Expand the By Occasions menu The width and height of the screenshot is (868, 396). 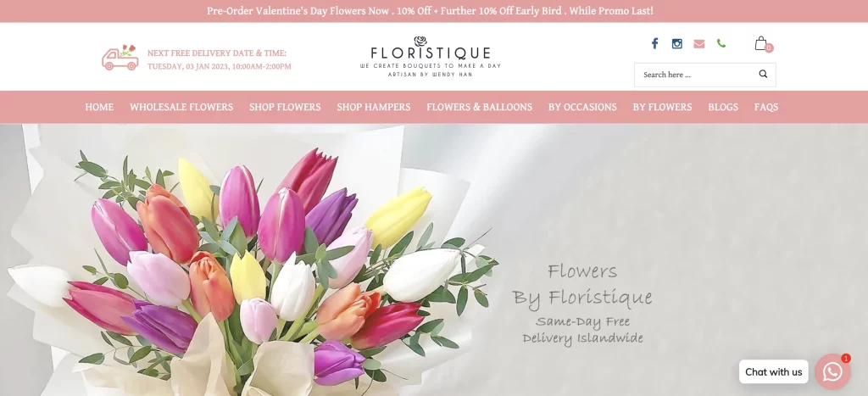pos(582,107)
